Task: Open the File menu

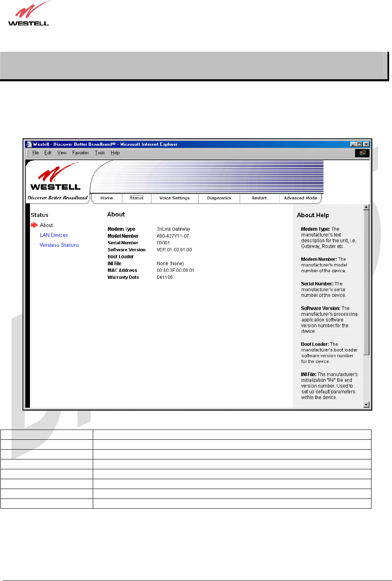Action: (x=36, y=153)
